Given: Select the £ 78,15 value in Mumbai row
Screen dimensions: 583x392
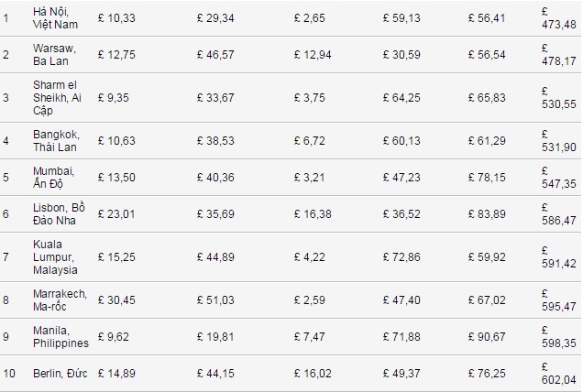Looking at the screenshot, I should click(x=486, y=177).
